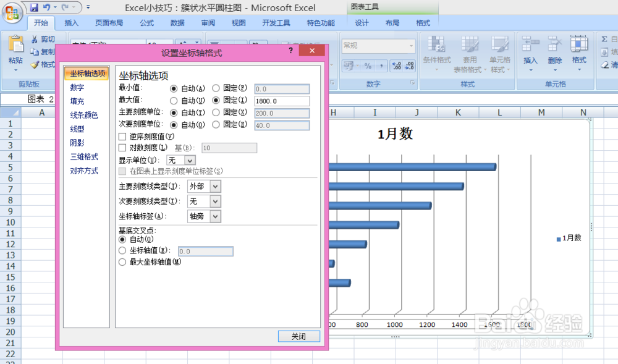Click the 关闭 button in dialog

(298, 336)
